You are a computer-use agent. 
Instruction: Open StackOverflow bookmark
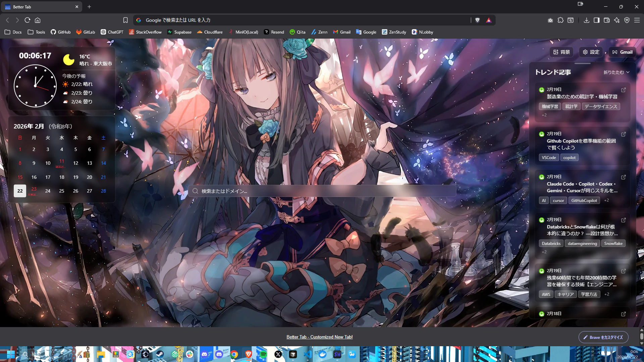pos(145,32)
